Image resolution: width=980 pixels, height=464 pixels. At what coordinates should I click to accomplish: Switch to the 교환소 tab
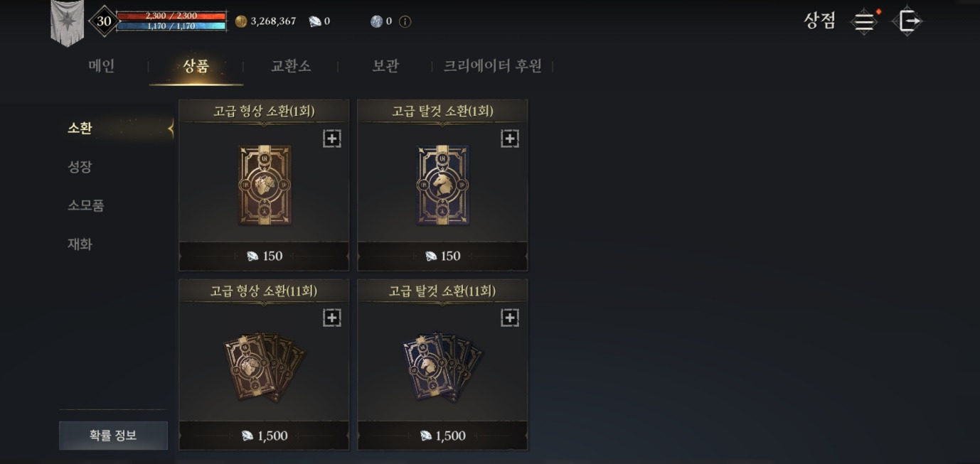[x=290, y=66]
